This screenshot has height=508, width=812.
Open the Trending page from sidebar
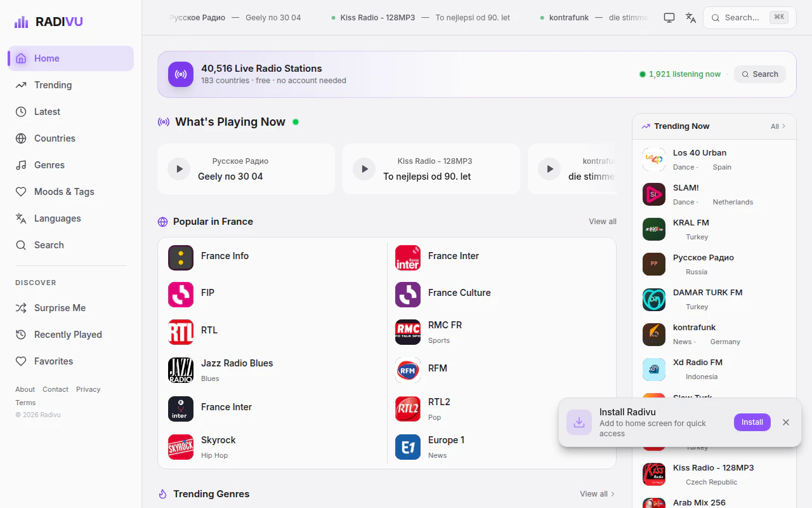pyautogui.click(x=70, y=85)
